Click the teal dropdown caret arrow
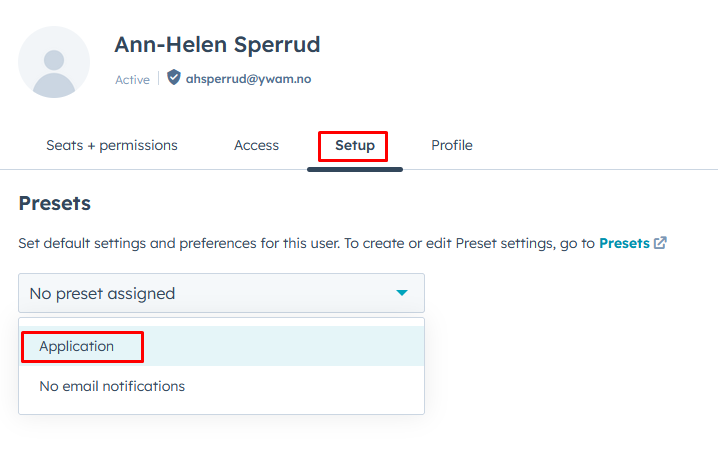Image resolution: width=718 pixels, height=460 pixels. coord(402,293)
